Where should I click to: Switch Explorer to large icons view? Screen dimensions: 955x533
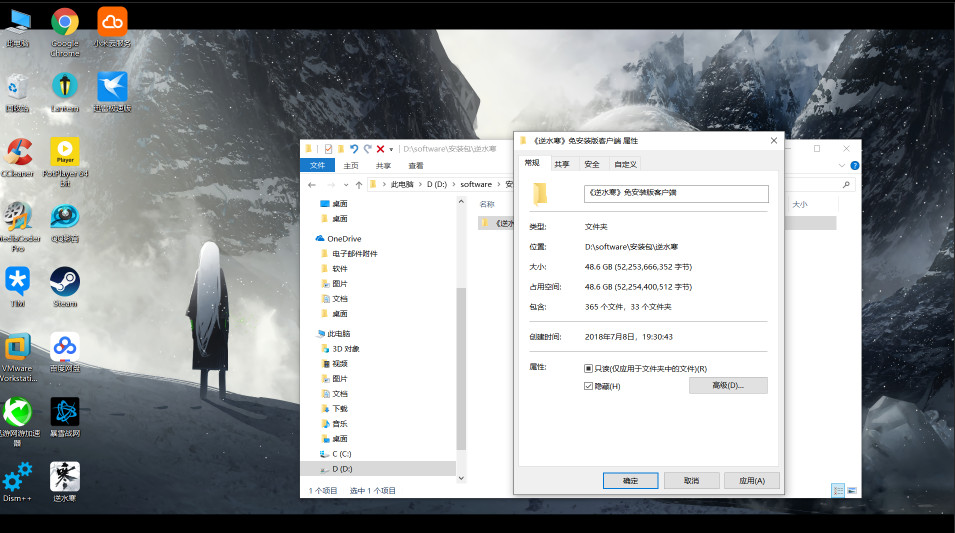pyautogui.click(x=851, y=490)
